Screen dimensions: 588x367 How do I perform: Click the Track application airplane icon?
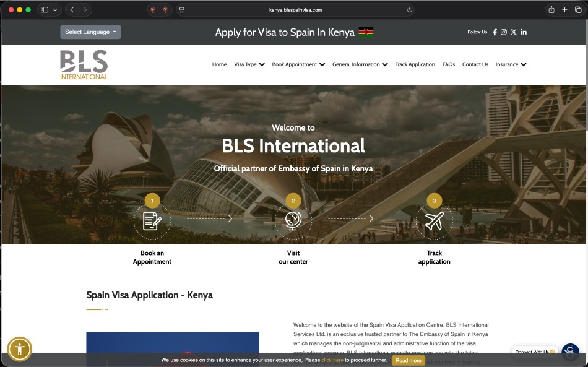click(x=435, y=221)
